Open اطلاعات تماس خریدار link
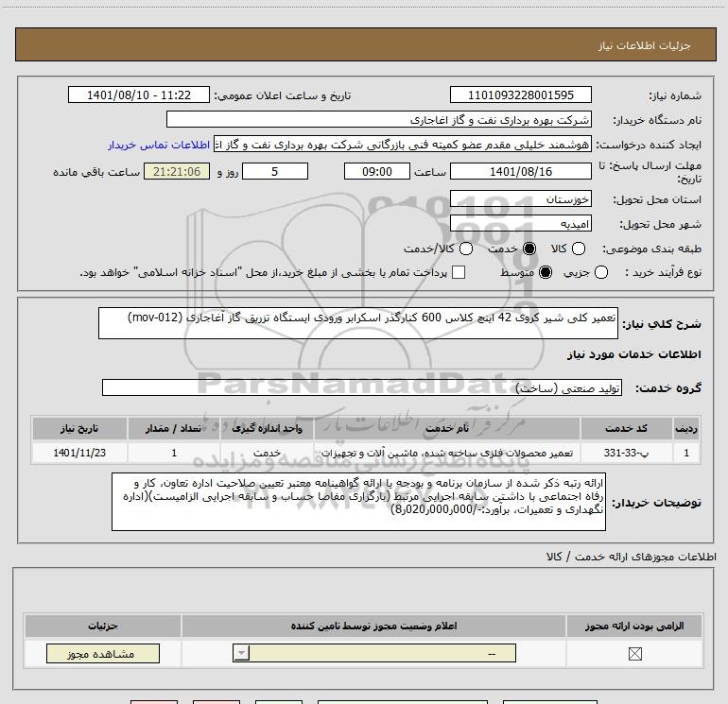Screen dimensions: 728x704 tap(159, 145)
